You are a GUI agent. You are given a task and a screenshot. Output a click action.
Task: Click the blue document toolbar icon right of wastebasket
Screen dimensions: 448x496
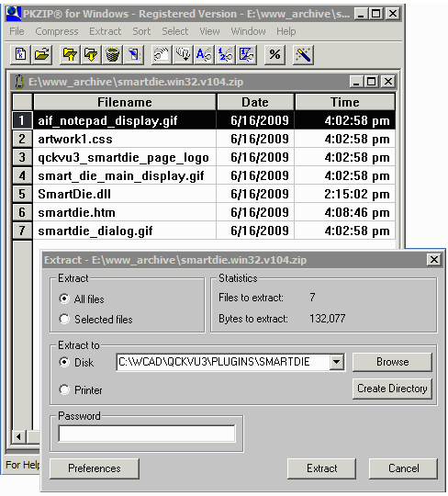tap(134, 55)
